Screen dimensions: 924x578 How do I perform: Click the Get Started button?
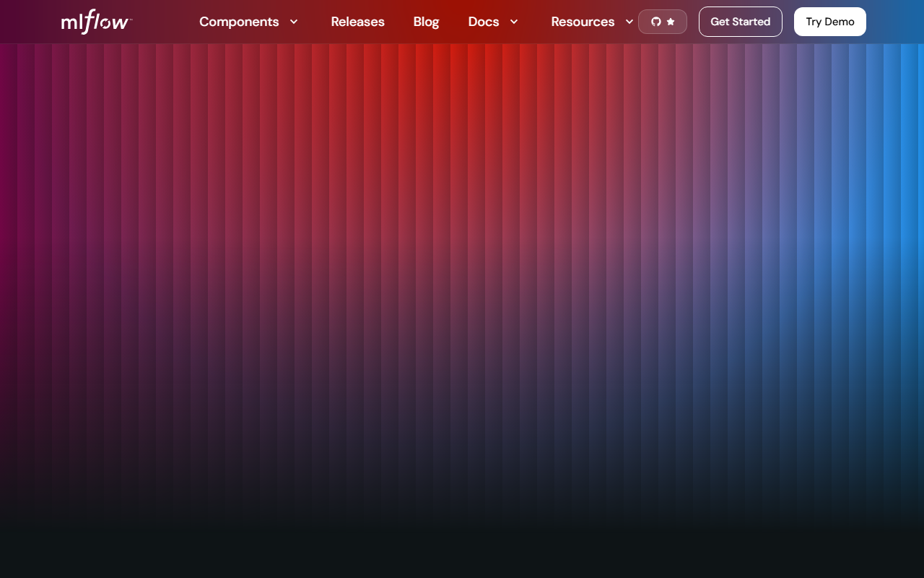pos(741,22)
